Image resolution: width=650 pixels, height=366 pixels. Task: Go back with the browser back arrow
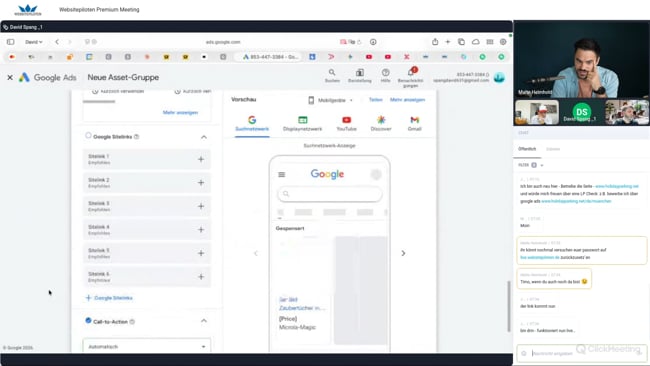tap(57, 42)
